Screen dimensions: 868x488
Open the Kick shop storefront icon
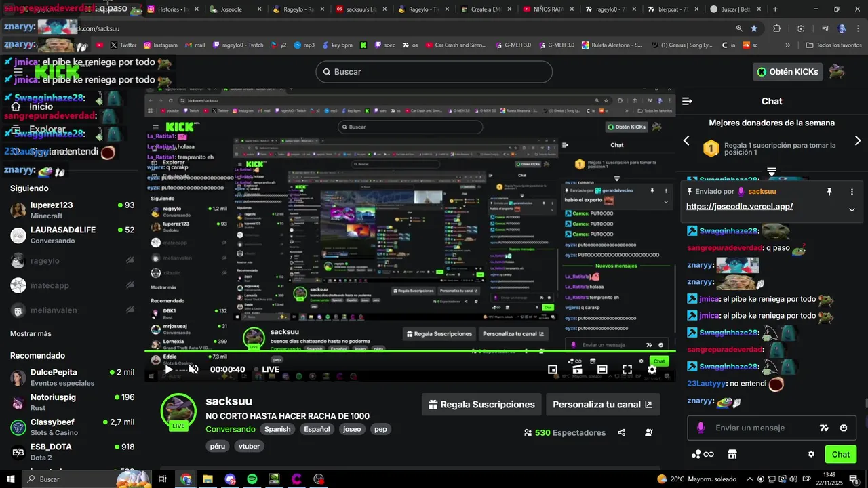click(x=732, y=454)
